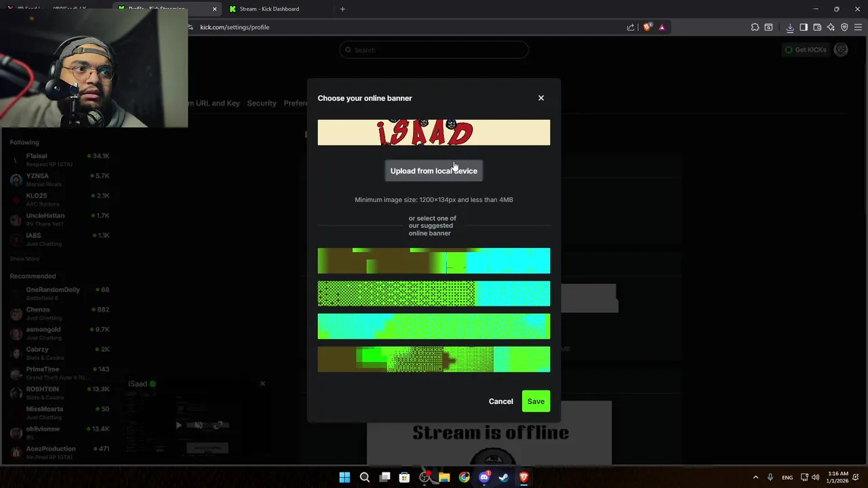This screenshot has width=868, height=488.
Task: Open the browser Extensions puzzle icon
Action: tap(755, 27)
